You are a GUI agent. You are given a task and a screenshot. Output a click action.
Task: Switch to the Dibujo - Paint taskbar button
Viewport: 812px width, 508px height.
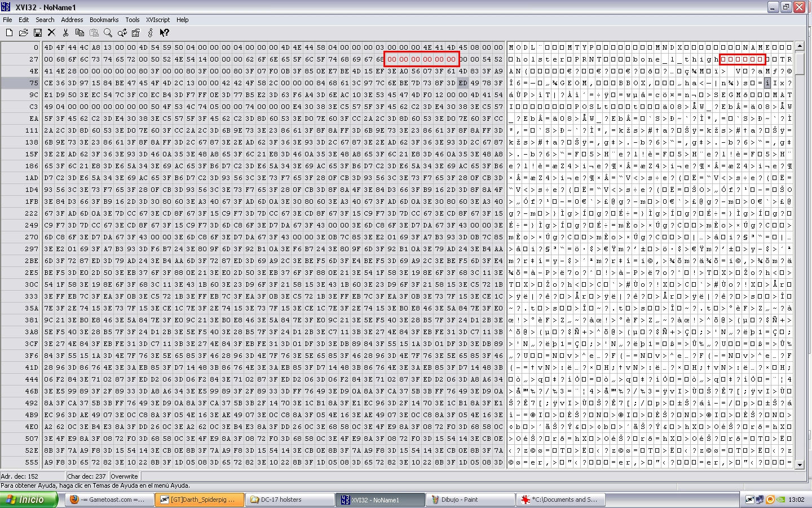point(471,500)
